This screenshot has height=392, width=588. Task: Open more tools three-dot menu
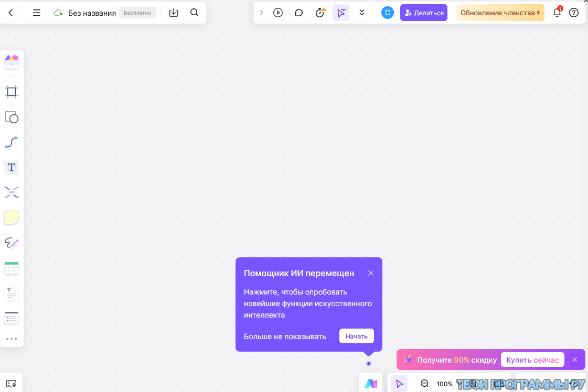click(12, 339)
